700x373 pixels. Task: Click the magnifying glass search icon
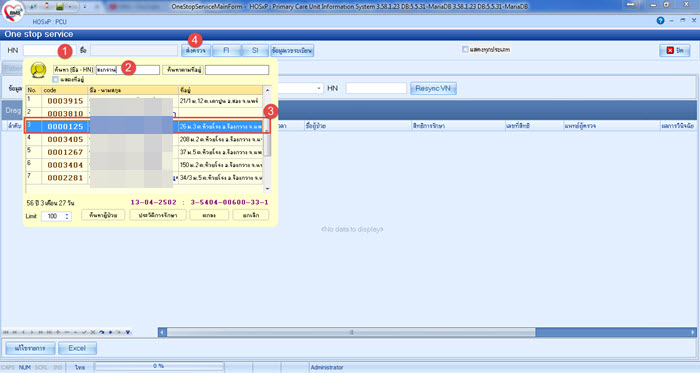(38, 70)
